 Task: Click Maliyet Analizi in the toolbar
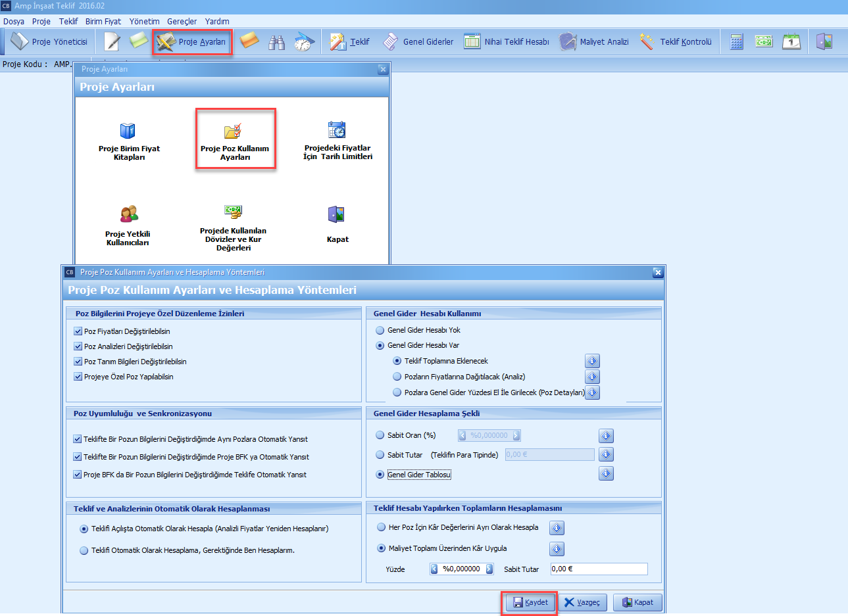pos(594,41)
